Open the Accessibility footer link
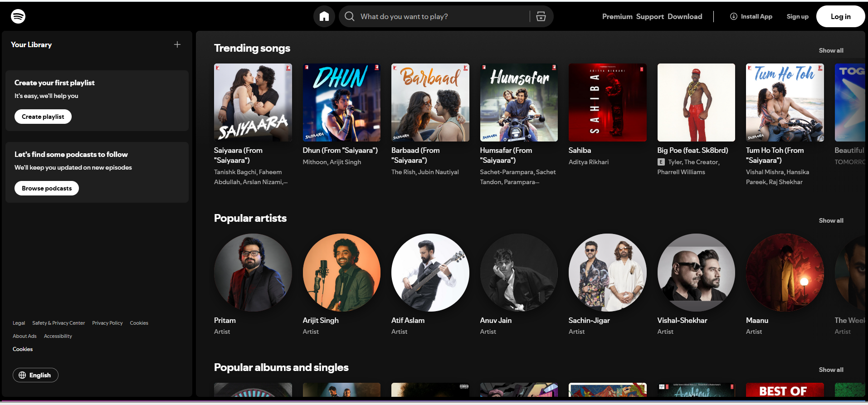 [58, 336]
